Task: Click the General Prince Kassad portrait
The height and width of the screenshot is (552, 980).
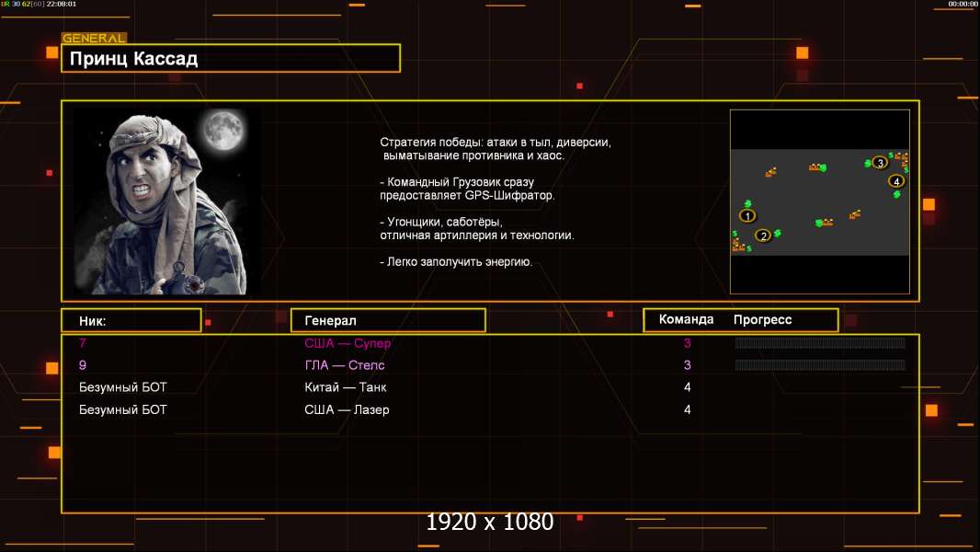Action: pos(167,201)
